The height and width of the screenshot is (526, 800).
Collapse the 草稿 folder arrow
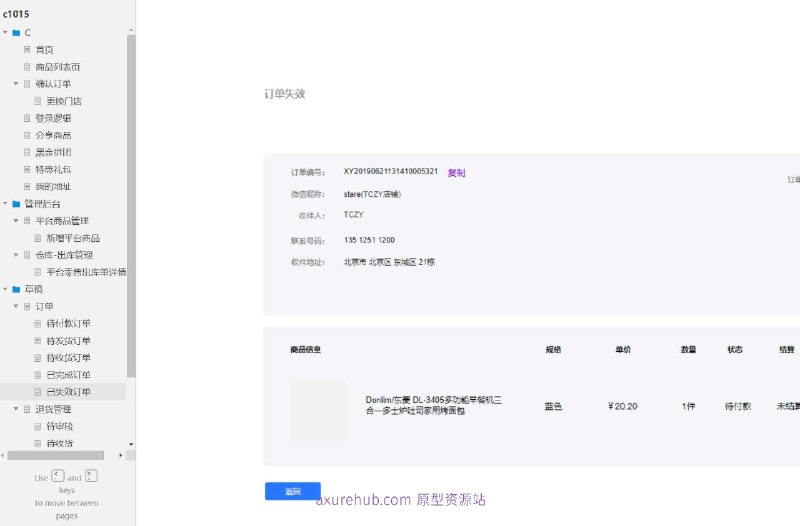point(6,289)
